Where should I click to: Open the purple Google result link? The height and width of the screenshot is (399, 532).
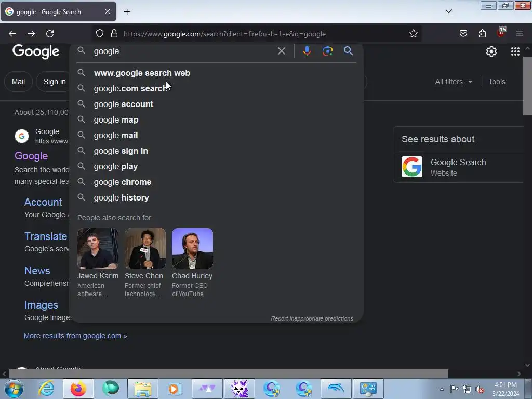pos(31,156)
